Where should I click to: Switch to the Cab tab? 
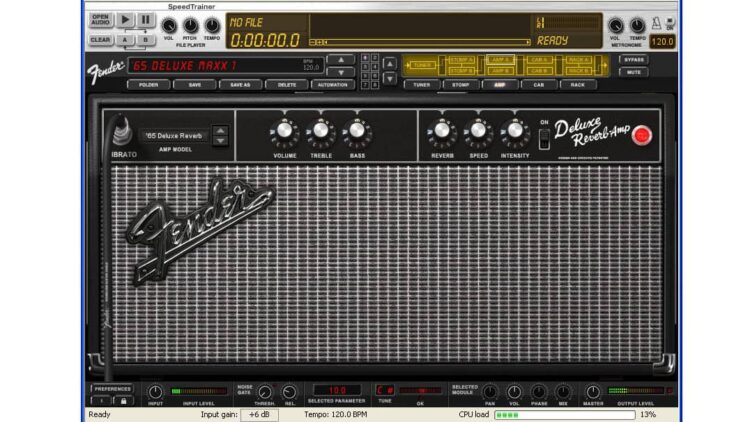(x=539, y=85)
